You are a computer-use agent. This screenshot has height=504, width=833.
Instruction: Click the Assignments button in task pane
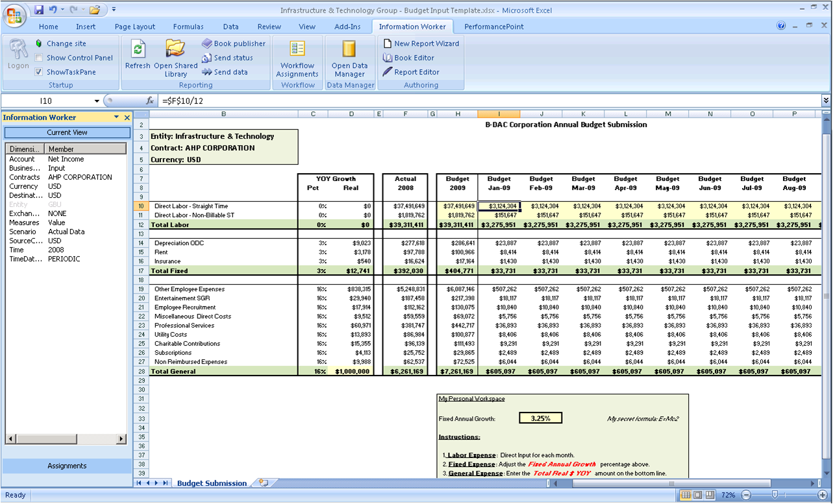coord(67,466)
